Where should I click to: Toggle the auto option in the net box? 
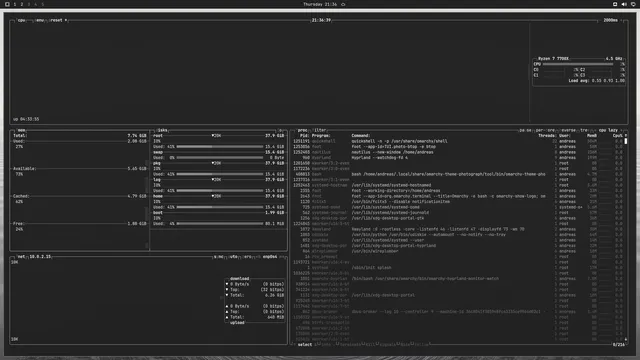[x=233, y=257]
